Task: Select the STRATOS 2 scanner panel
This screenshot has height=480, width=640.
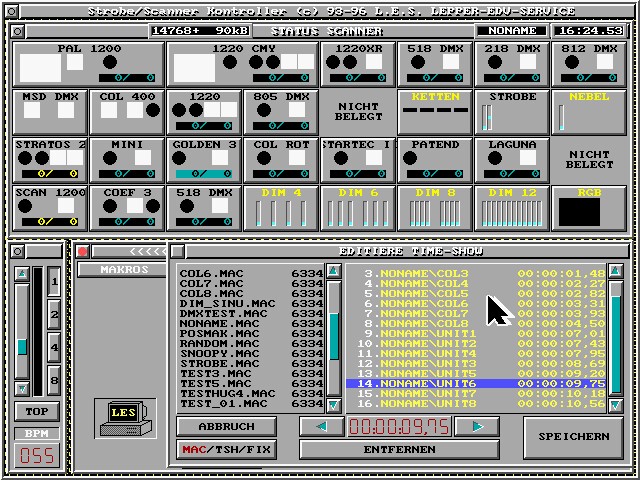Action: [50, 160]
